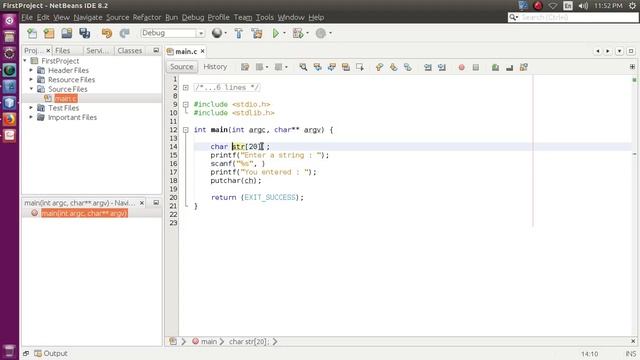
Task: Click the green Run Project icon
Action: point(276,33)
